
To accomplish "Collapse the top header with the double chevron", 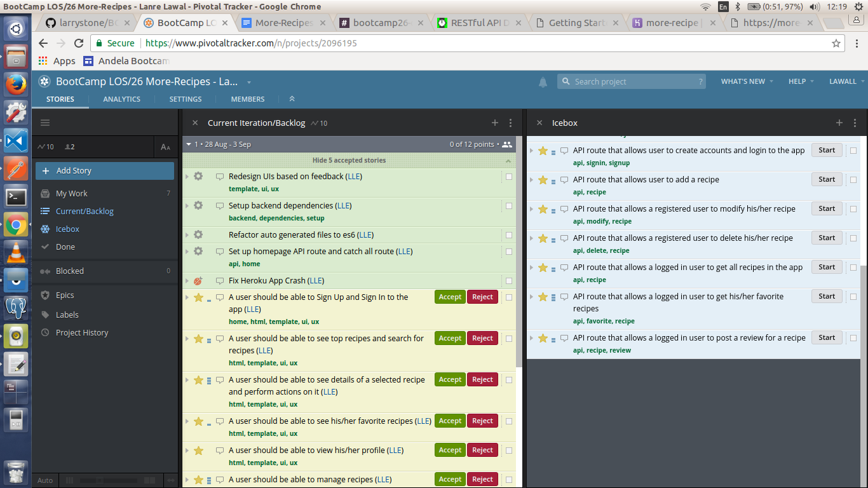I will [292, 99].
